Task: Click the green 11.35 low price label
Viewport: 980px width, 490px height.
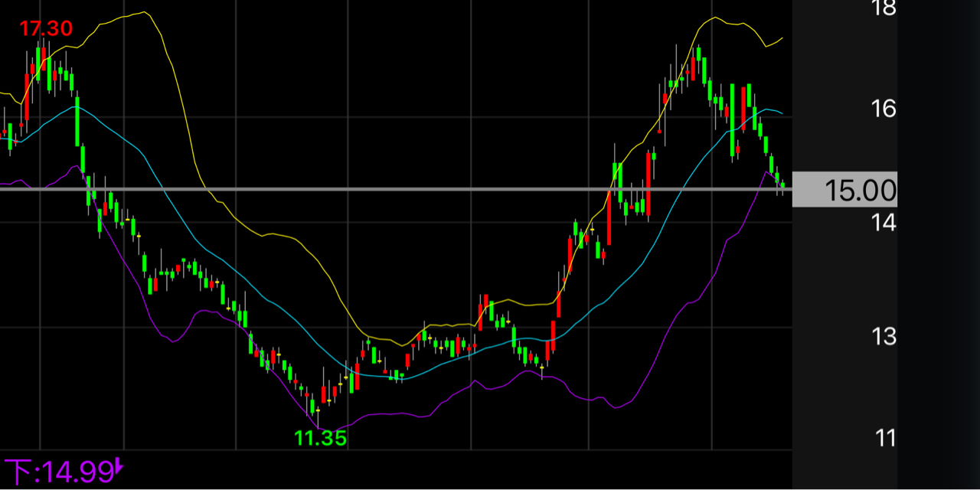Action: tap(321, 439)
